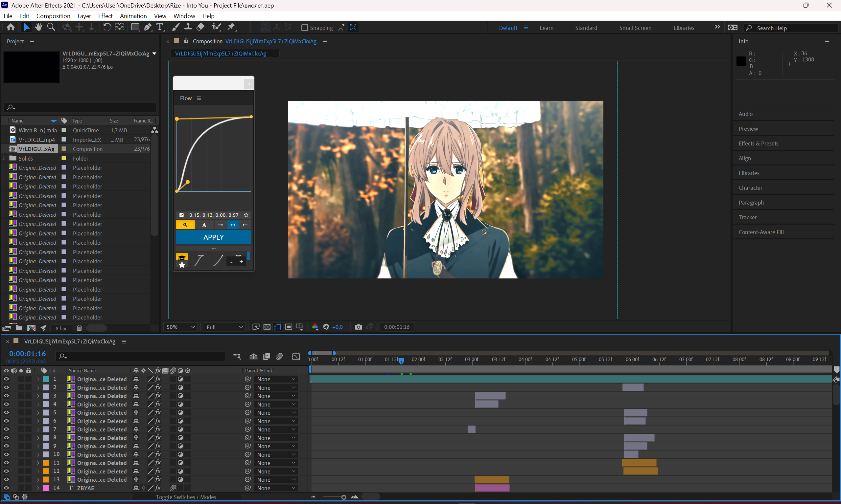Click the Take Snapshot camera icon
Image resolution: width=841 pixels, height=504 pixels.
(x=358, y=327)
